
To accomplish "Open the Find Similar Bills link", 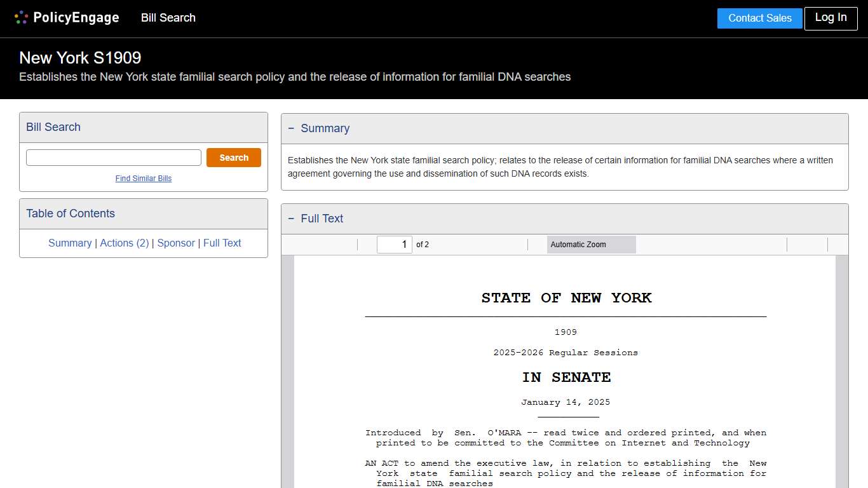I will point(143,179).
